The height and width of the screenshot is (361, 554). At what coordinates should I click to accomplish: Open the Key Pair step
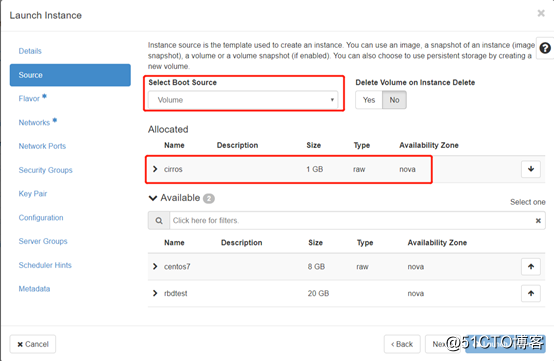click(x=33, y=194)
